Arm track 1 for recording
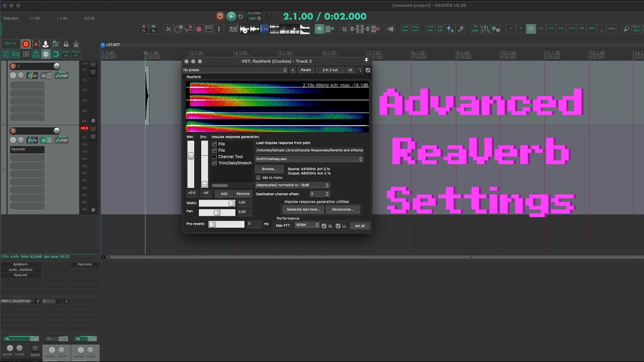The image size is (644, 362). (x=13, y=66)
